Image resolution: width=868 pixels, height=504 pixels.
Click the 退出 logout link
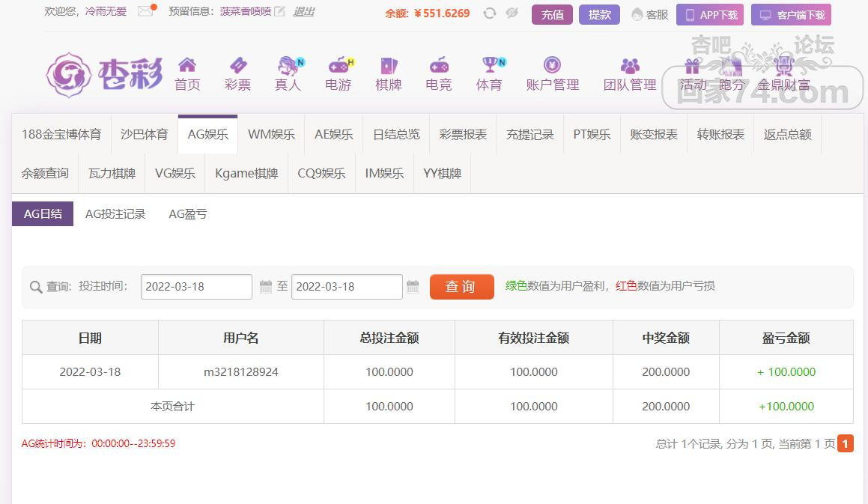(x=303, y=12)
